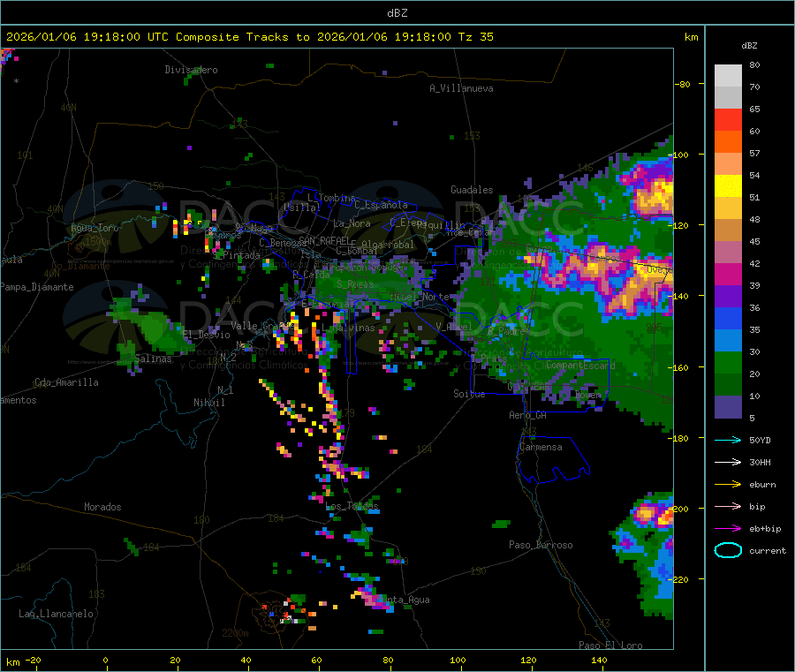This screenshot has height=672, width=795.
Task: Pick the slate purple 5-10 dBZ swatch
Action: [x=728, y=407]
